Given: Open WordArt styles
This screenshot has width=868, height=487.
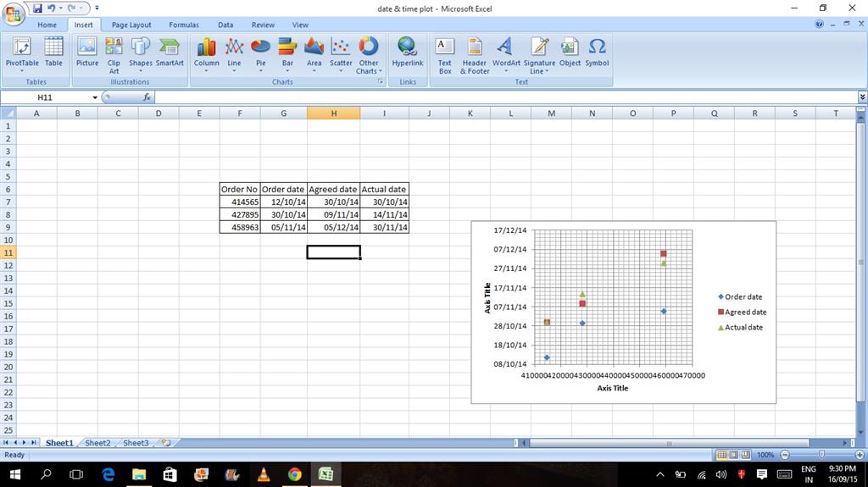Looking at the screenshot, I should [506, 55].
